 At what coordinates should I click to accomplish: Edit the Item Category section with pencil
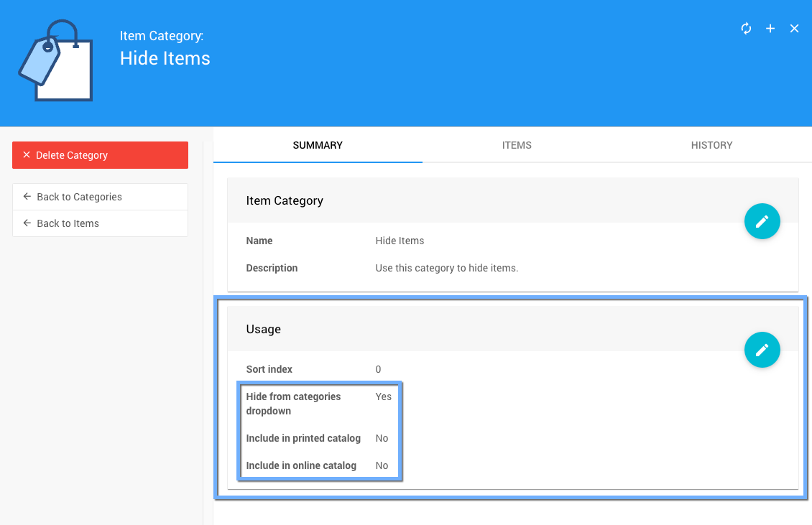(762, 221)
